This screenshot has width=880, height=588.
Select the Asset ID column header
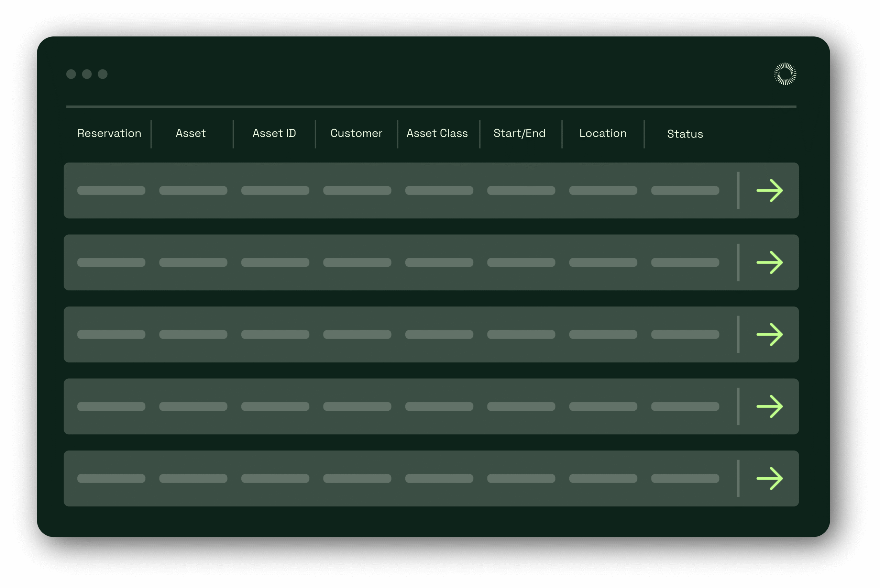click(274, 133)
